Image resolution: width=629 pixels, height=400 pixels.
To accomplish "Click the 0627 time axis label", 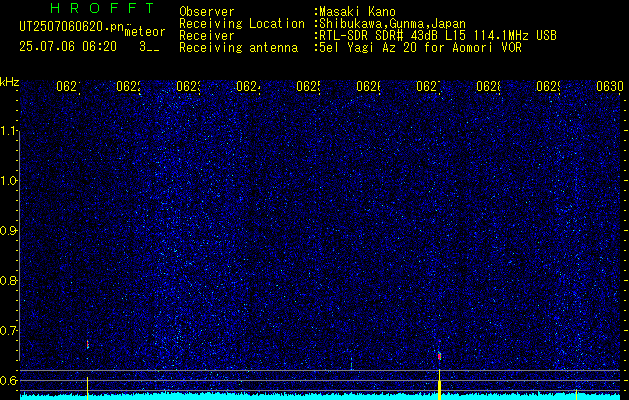I will tap(428, 86).
